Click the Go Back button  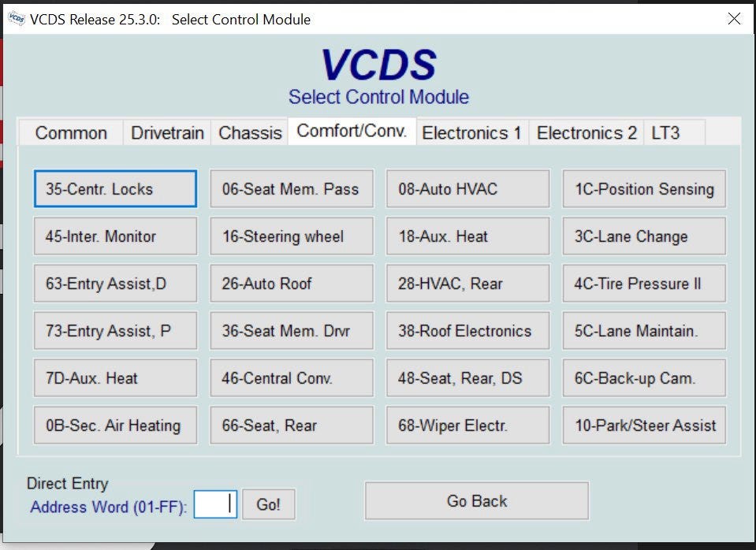[x=476, y=501]
